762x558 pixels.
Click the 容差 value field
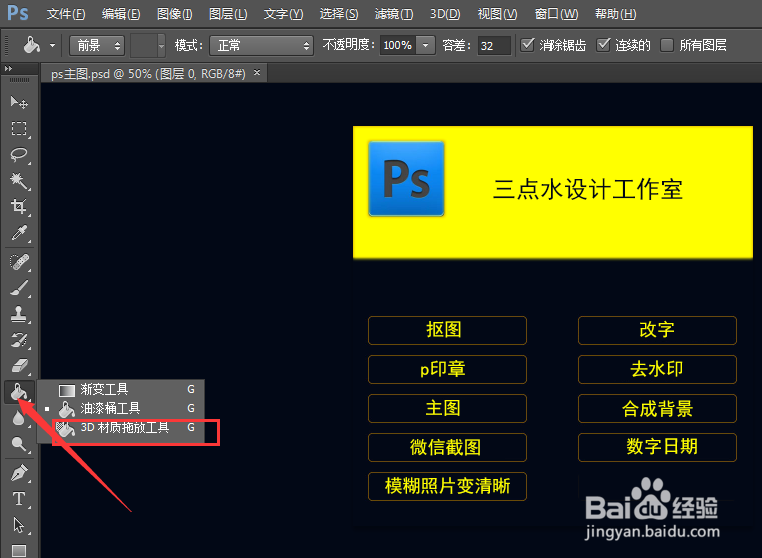tap(494, 46)
